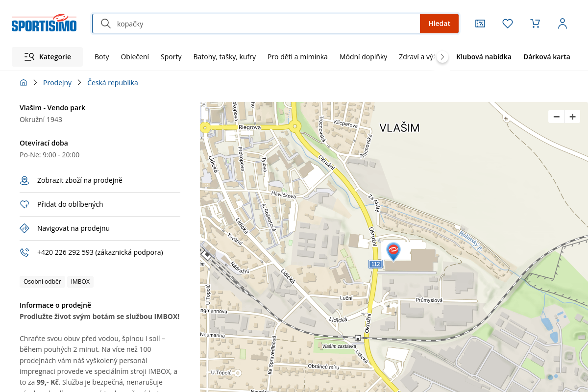Go to Prodejny breadcrumb link
The width and height of the screenshot is (588, 392).
[x=57, y=83]
